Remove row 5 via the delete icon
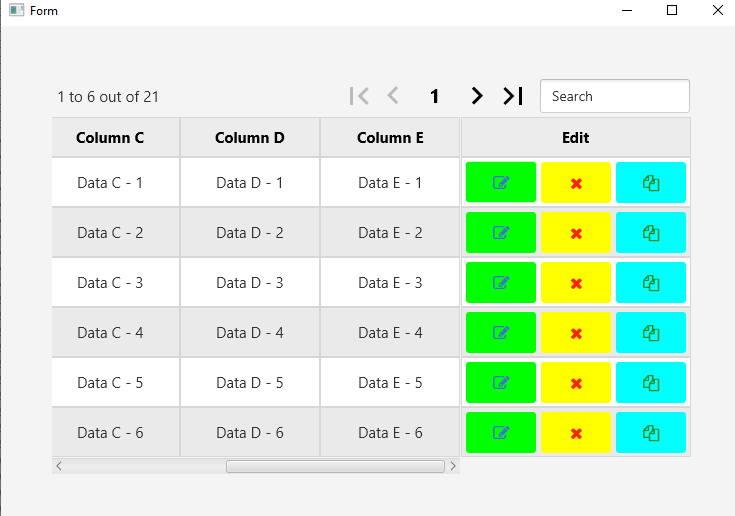 576,383
